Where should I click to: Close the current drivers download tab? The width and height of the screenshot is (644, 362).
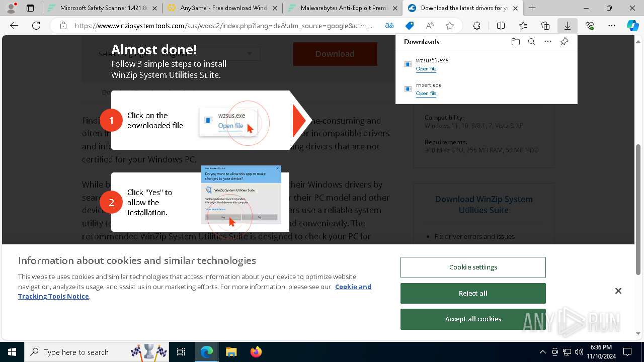[515, 8]
